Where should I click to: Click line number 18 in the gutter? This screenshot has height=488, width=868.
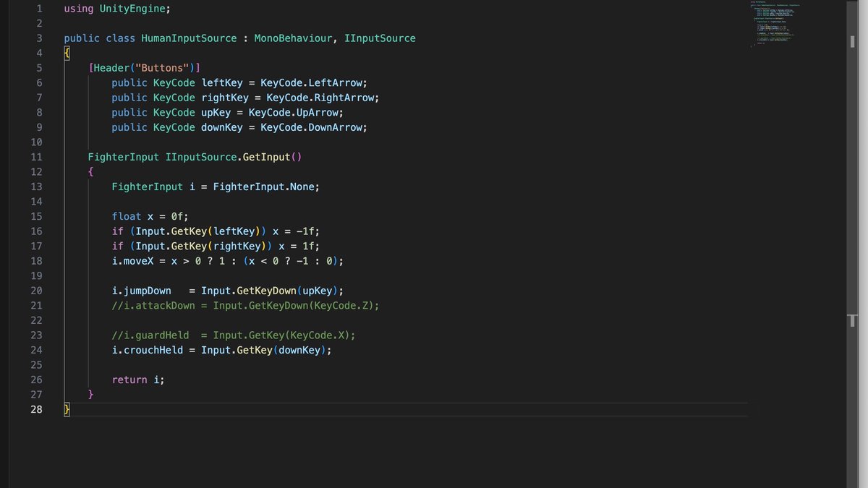coord(36,261)
